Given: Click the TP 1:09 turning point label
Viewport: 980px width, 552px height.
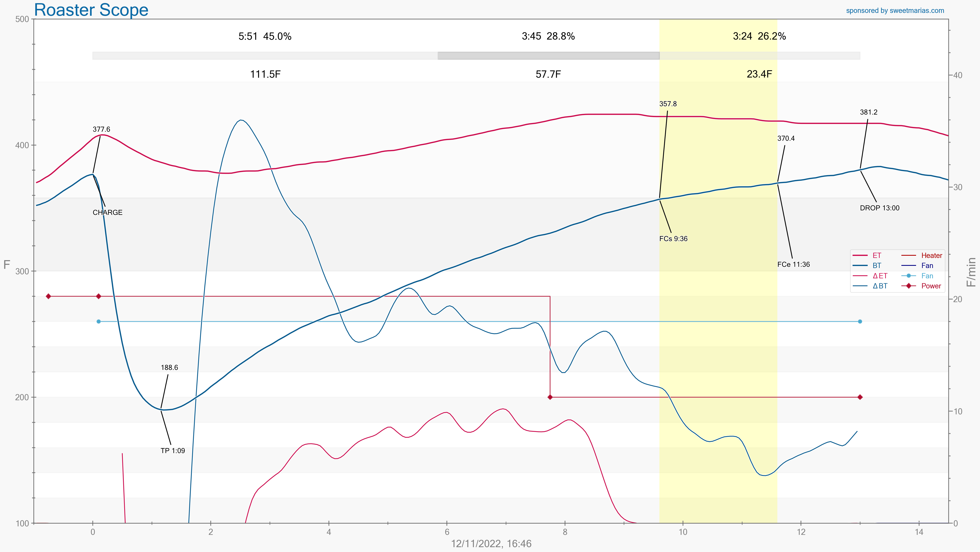Looking at the screenshot, I should pos(173,451).
